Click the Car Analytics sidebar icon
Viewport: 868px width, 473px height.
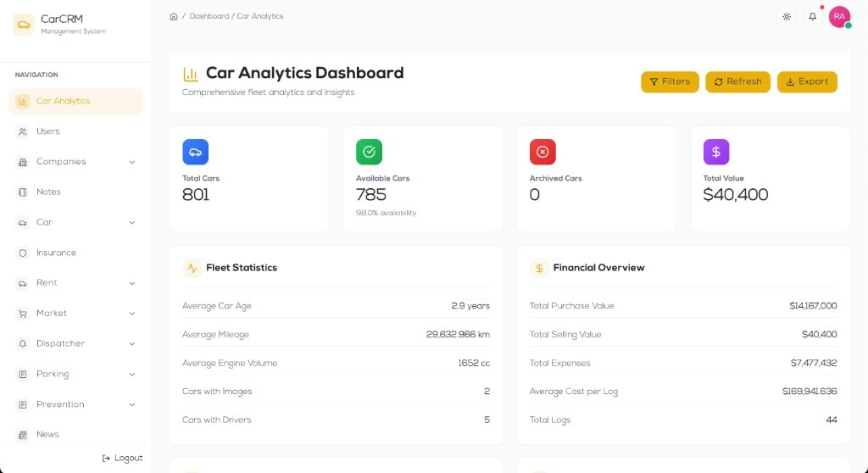point(23,102)
